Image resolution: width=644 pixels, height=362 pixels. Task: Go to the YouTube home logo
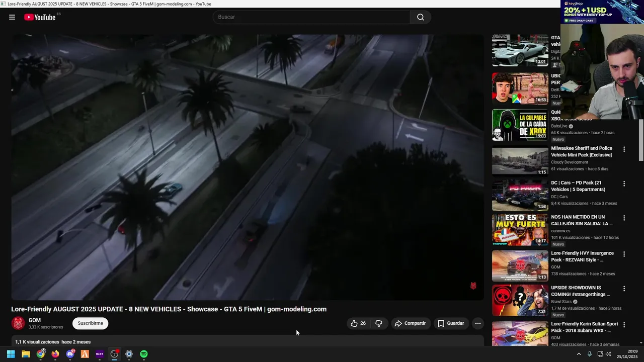point(40,17)
